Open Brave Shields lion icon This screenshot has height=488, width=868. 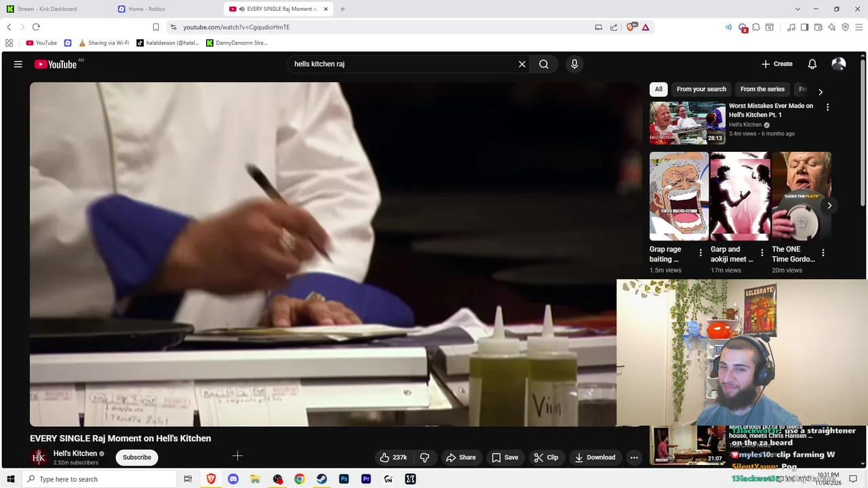click(631, 27)
